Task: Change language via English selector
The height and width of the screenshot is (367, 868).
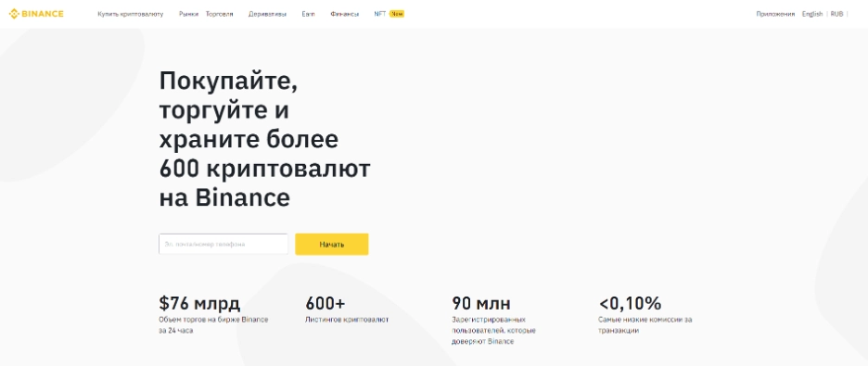Action: [812, 14]
